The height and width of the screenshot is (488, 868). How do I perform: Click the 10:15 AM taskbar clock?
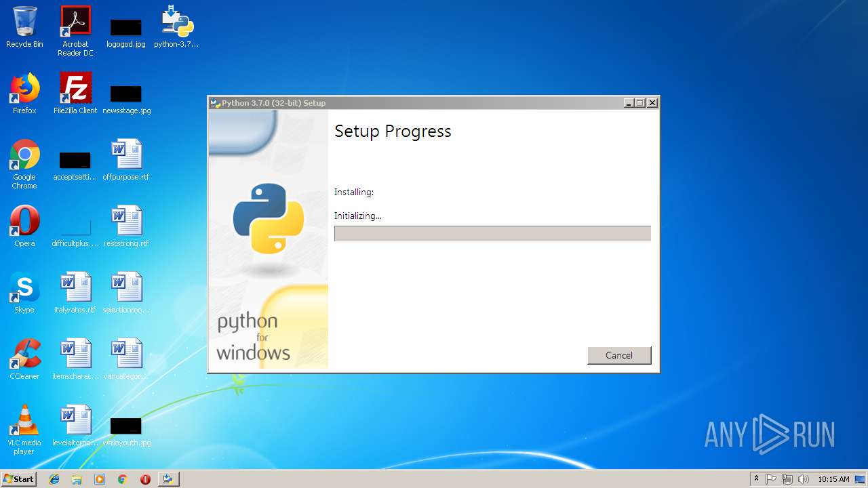(x=833, y=479)
